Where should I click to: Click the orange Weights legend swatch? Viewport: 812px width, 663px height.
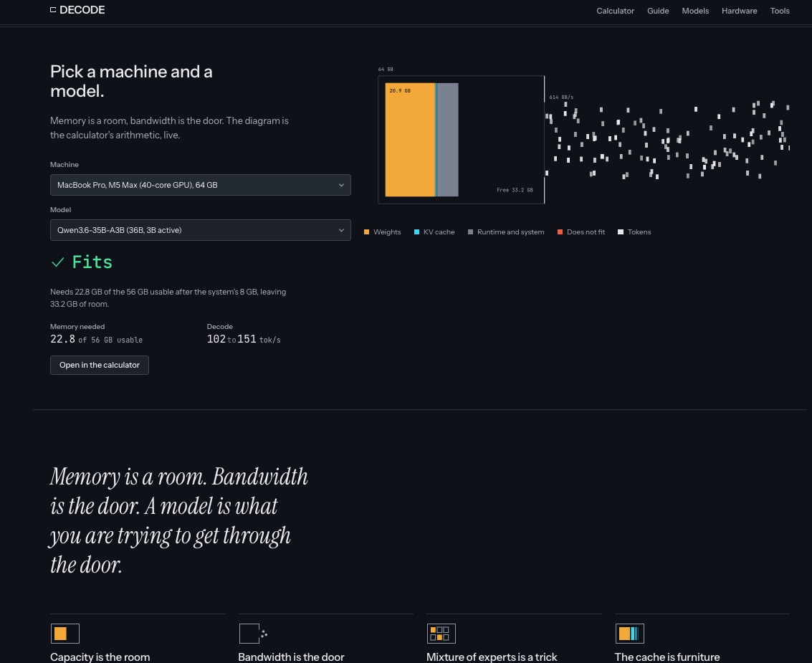click(367, 232)
